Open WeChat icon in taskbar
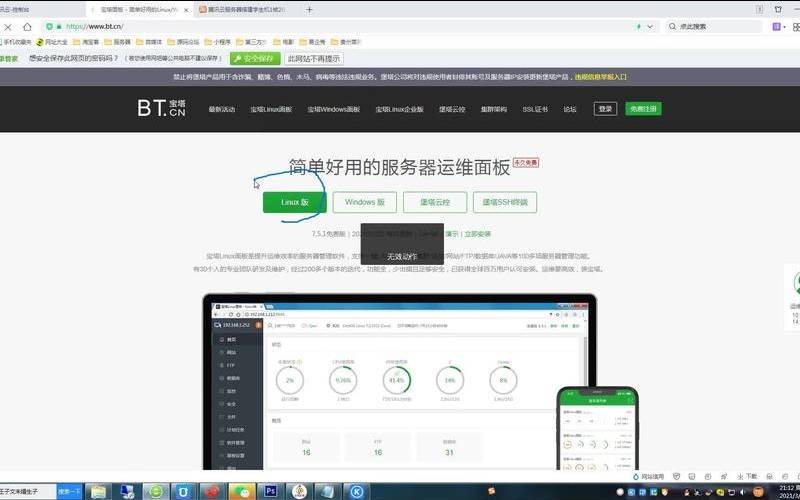Screen dimensions: 800x500 [243, 492]
